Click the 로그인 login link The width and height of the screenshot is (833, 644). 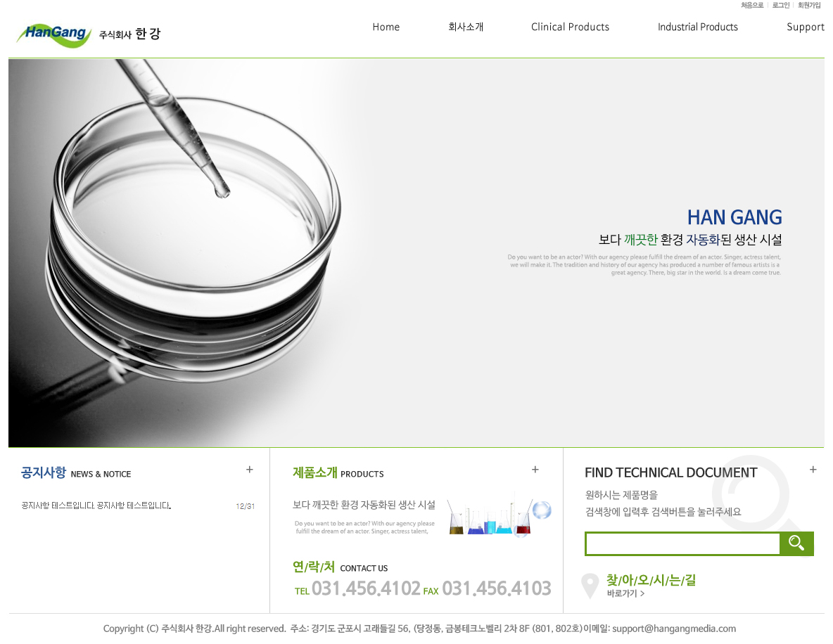[781, 6]
